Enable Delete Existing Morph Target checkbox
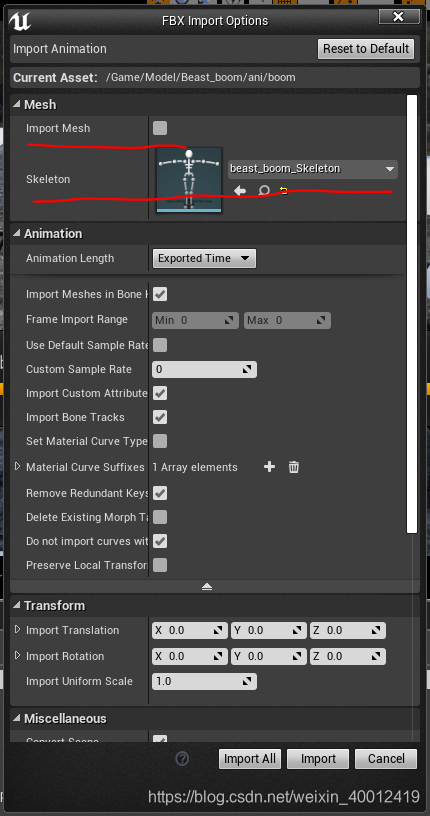Viewport: 430px width, 816px height. [x=160, y=517]
